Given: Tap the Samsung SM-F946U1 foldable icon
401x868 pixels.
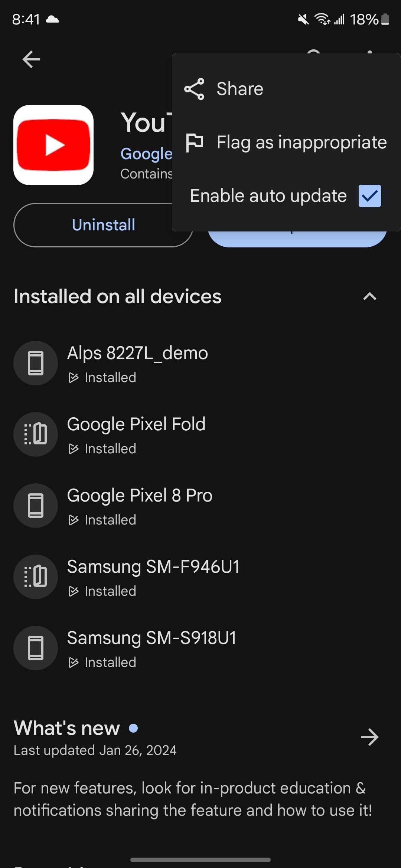Looking at the screenshot, I should click(x=36, y=577).
